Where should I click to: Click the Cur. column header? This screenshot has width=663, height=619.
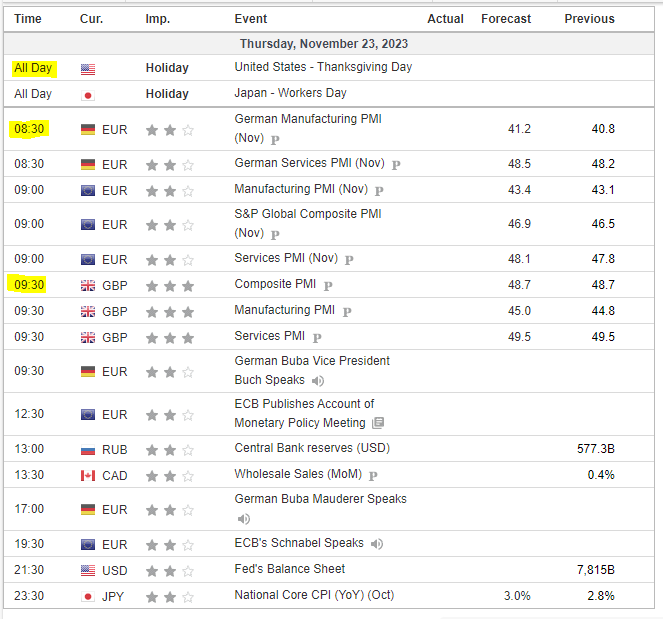[91, 19]
